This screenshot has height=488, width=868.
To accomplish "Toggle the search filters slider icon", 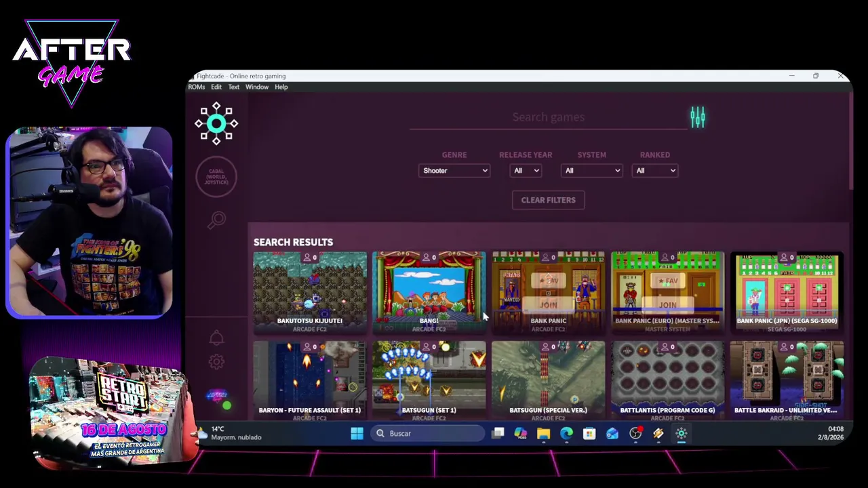I will pyautogui.click(x=698, y=118).
